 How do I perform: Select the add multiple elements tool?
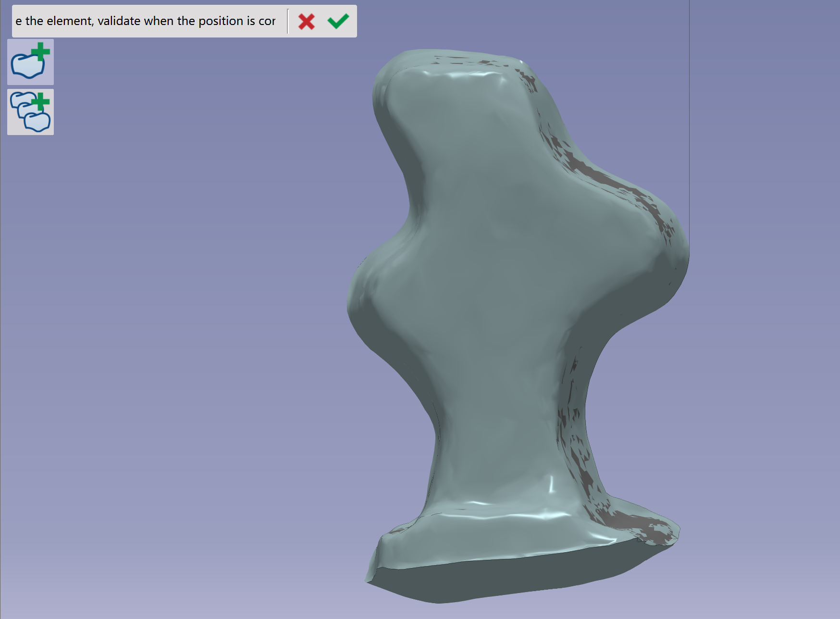(30, 112)
